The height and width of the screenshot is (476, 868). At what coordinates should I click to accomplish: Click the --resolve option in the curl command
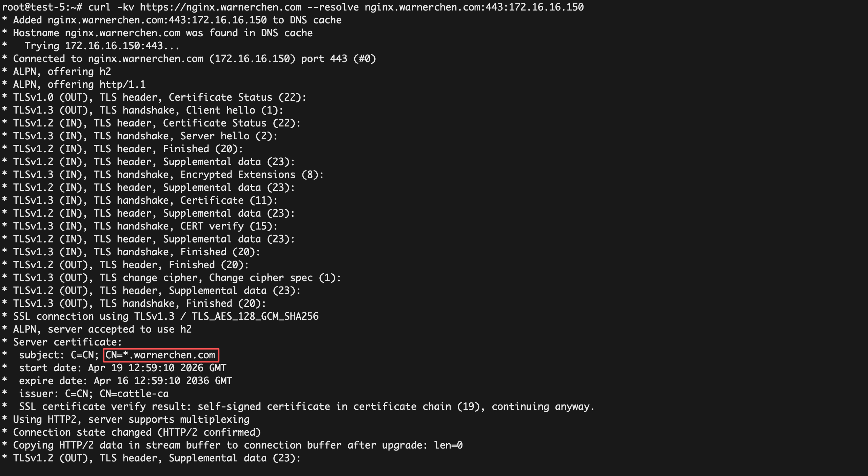[x=333, y=7]
